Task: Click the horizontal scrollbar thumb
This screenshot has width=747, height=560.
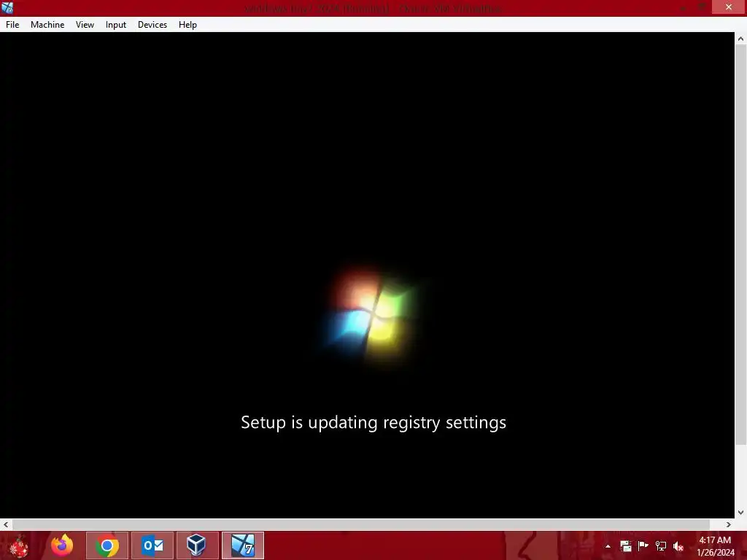Action: pos(361,524)
